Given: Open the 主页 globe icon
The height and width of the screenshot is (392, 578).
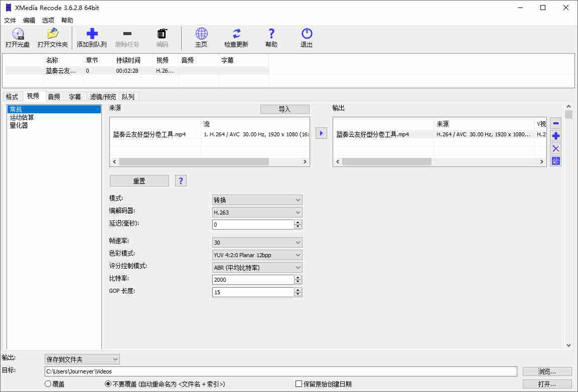Looking at the screenshot, I should (201, 34).
